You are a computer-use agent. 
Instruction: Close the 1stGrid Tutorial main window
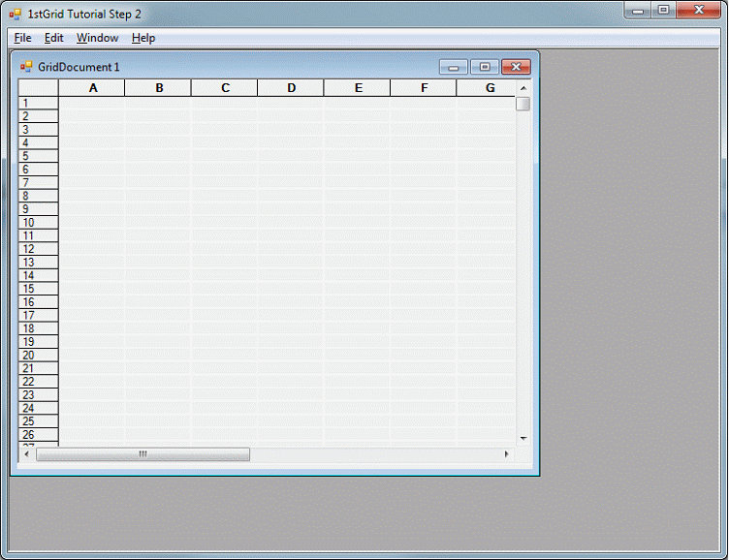click(699, 11)
